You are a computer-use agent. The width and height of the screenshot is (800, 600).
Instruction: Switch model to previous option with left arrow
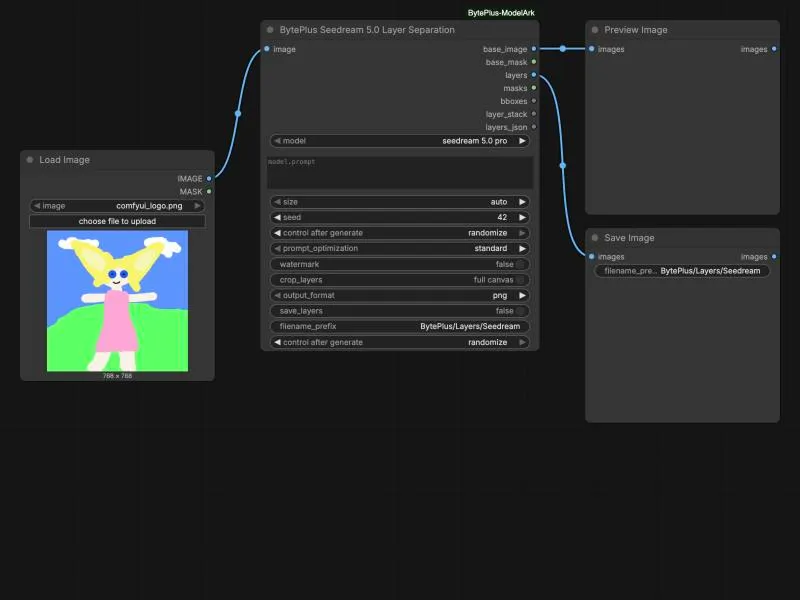coord(277,141)
